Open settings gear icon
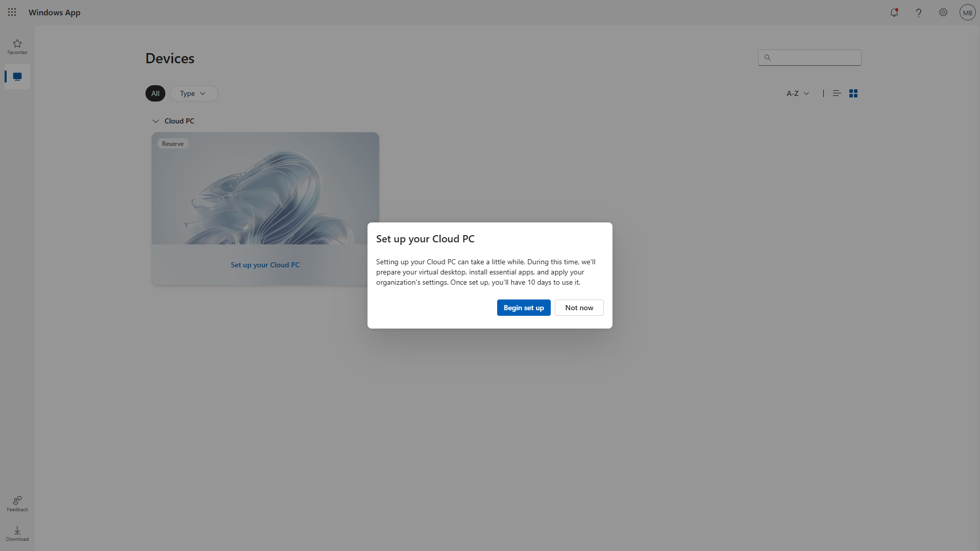 [x=943, y=13]
